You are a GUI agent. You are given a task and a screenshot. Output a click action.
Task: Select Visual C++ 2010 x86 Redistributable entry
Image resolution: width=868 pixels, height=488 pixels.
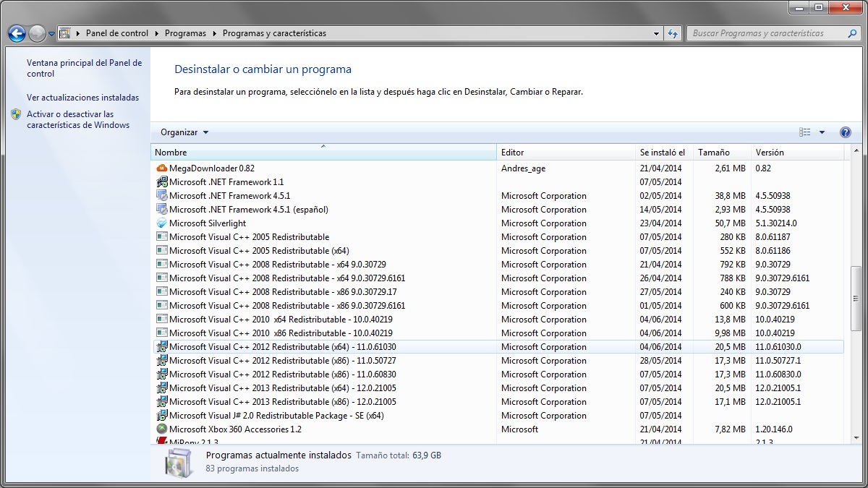(281, 333)
